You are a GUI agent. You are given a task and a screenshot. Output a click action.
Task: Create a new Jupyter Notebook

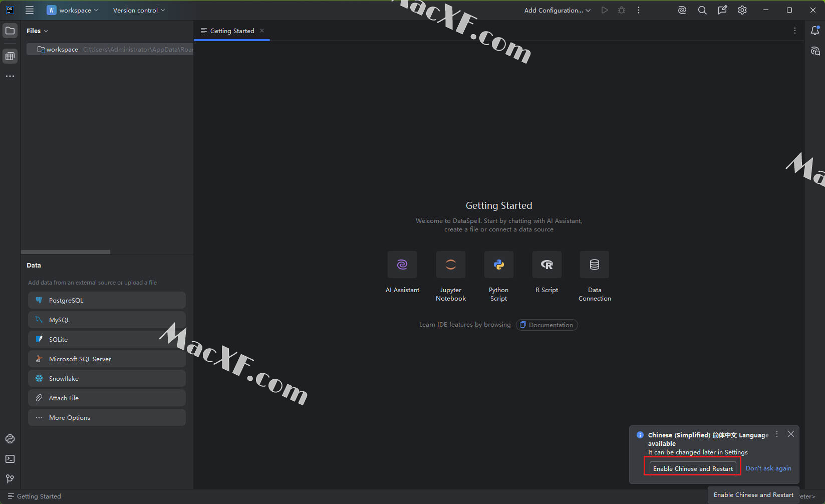(451, 265)
